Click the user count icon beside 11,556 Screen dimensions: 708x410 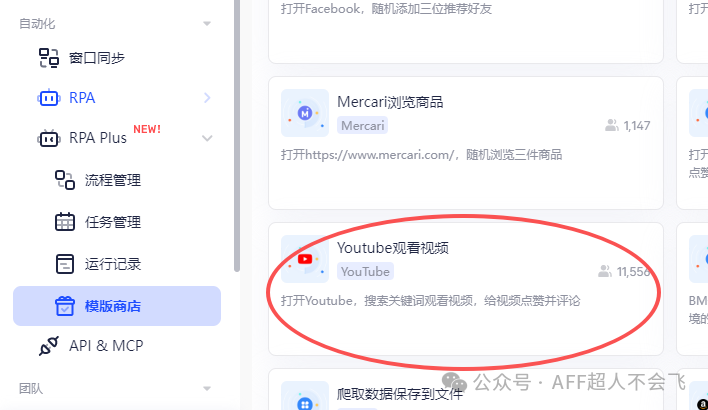pos(605,271)
